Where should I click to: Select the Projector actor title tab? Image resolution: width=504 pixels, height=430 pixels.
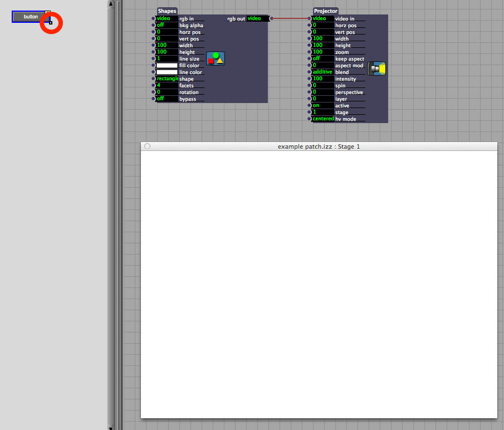[x=326, y=11]
